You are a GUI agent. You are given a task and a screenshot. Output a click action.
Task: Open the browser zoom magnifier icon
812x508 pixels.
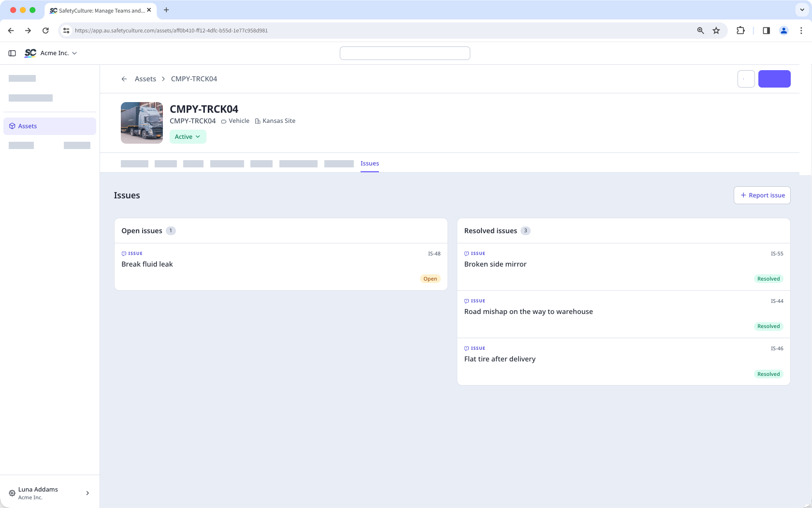(x=700, y=30)
